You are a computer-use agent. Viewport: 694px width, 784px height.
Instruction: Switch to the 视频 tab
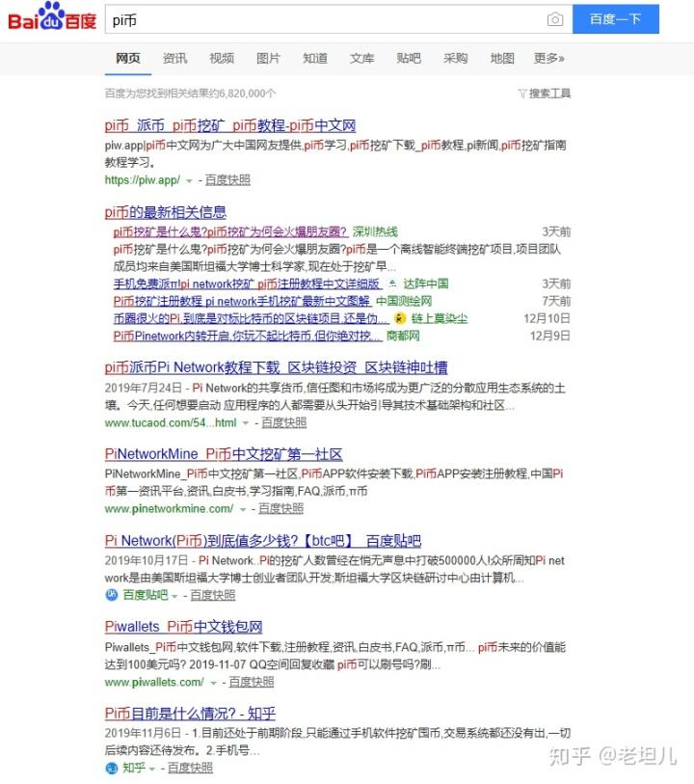[x=222, y=59]
